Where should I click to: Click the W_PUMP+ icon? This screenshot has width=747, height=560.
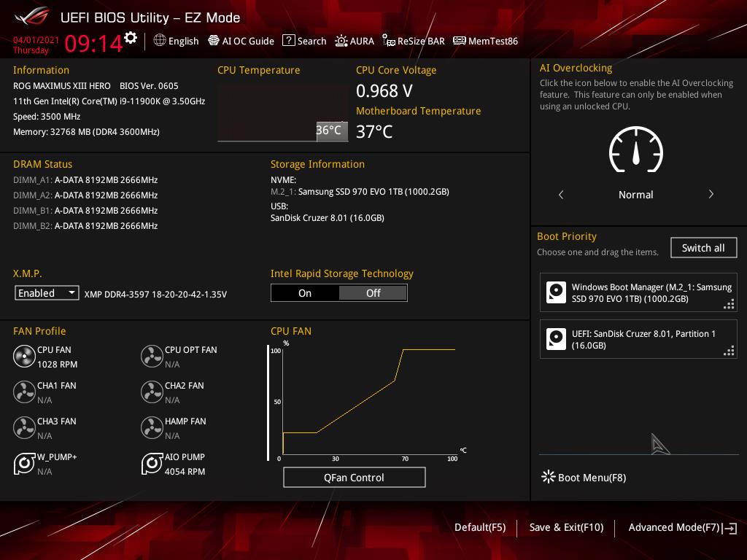tap(24, 464)
